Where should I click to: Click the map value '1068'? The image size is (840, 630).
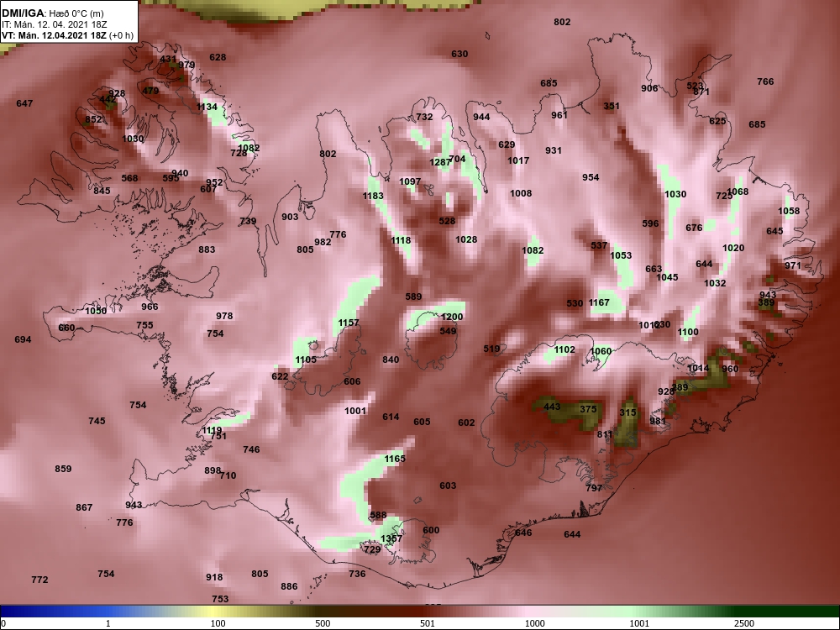(x=738, y=192)
